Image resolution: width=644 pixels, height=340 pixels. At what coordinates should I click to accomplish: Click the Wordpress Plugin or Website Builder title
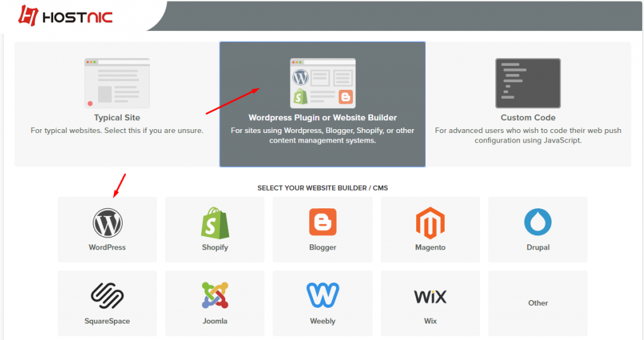pyautogui.click(x=323, y=118)
